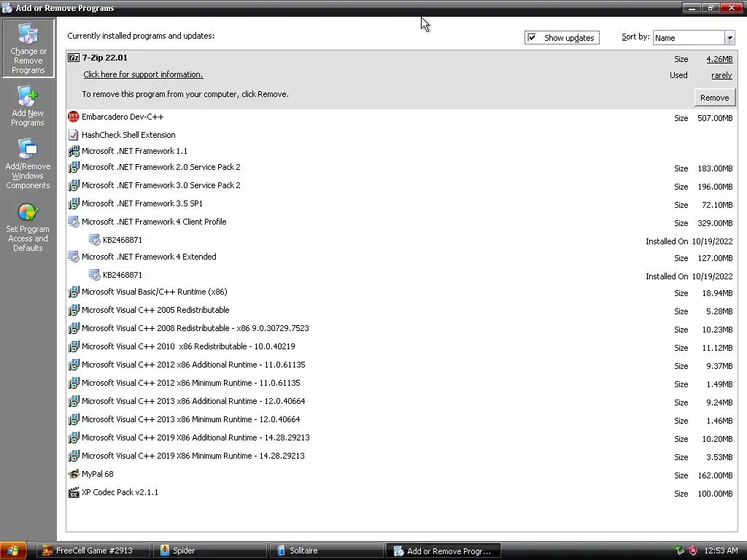Screen dimensions: 747x560
Task: Click the .NET Framework 1.1 icon
Action: (x=74, y=151)
